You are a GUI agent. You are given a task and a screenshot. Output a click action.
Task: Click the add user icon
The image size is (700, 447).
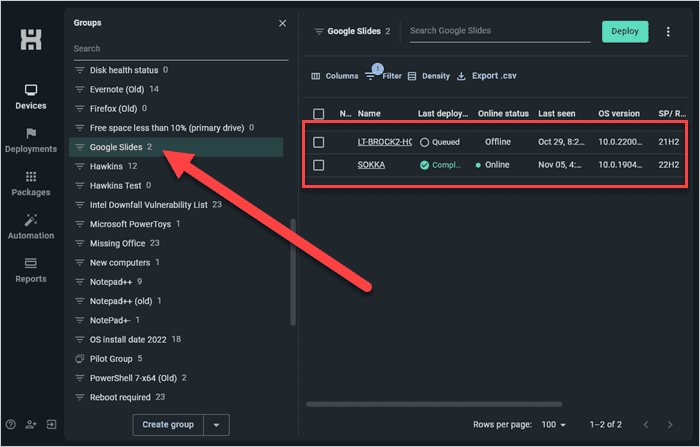click(31, 425)
